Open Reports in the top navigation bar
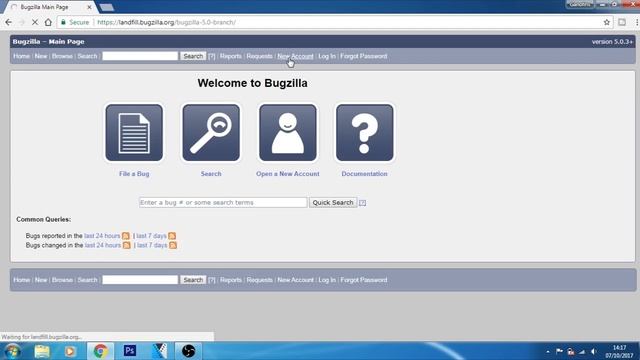The height and width of the screenshot is (360, 640). (x=231, y=56)
